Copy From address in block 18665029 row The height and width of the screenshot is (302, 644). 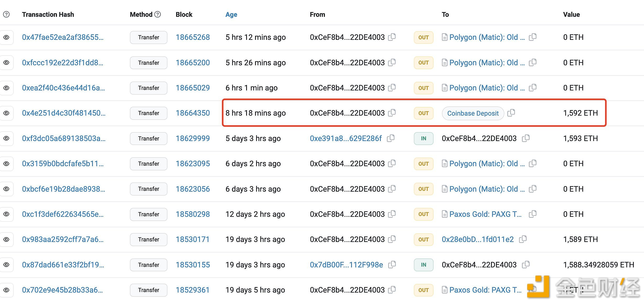tap(392, 88)
